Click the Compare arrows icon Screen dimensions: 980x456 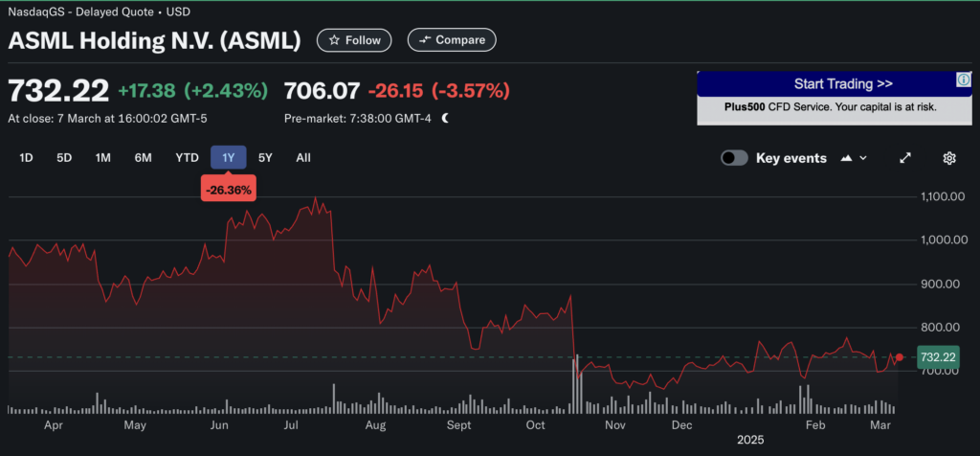(424, 40)
